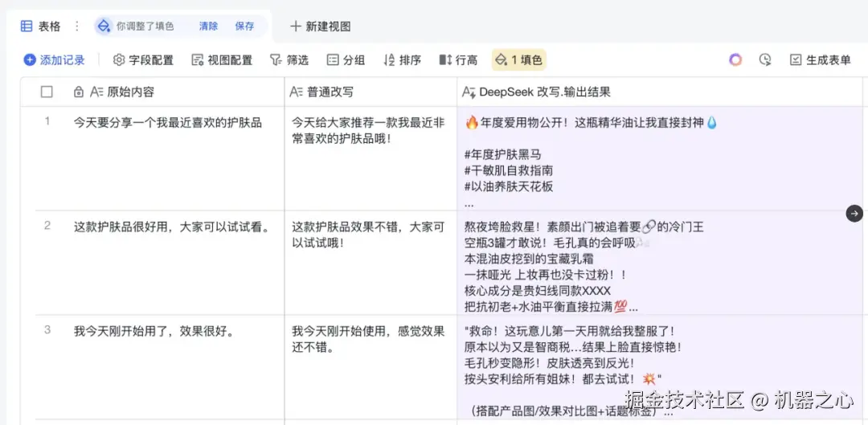
Task: Open the 筛选 filter menu
Action: point(289,59)
